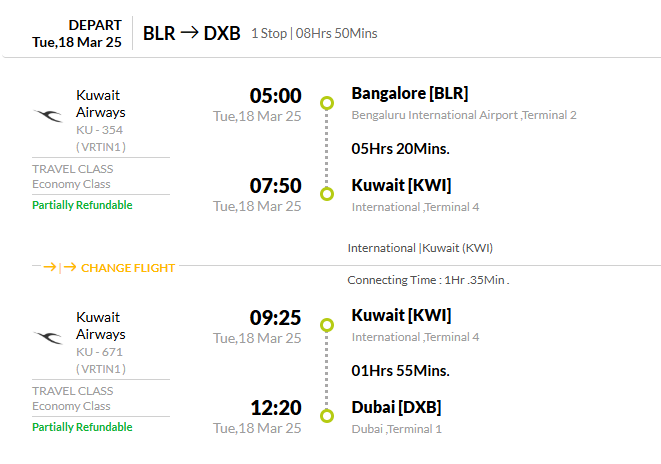661x464 pixels.
Task: Click the DEPART Tue,18 Mar 25 header
Action: [77, 34]
